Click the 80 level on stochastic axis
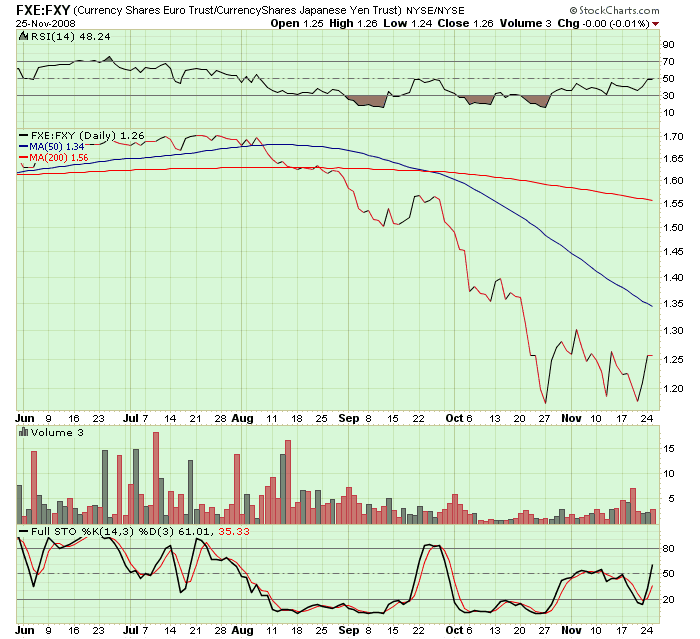 (x=669, y=549)
